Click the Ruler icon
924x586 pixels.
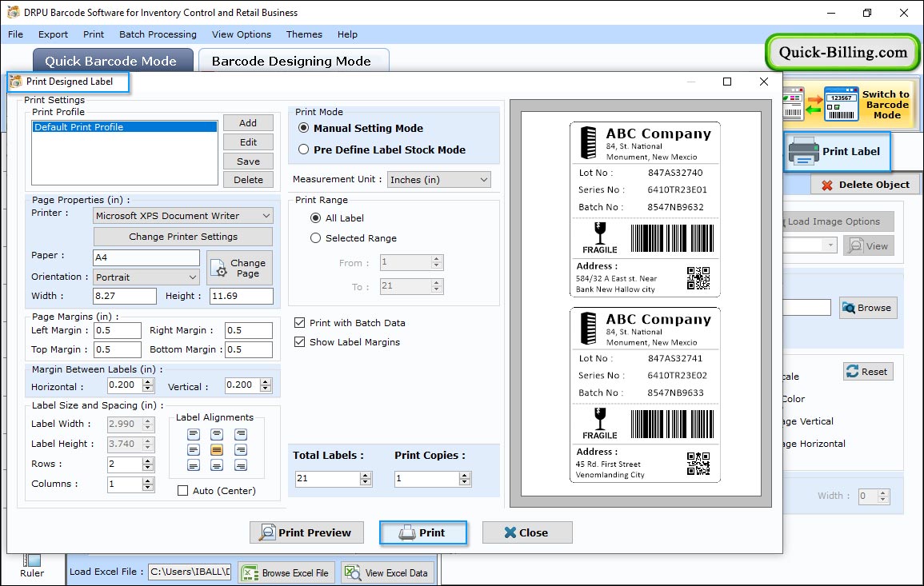coord(32,560)
